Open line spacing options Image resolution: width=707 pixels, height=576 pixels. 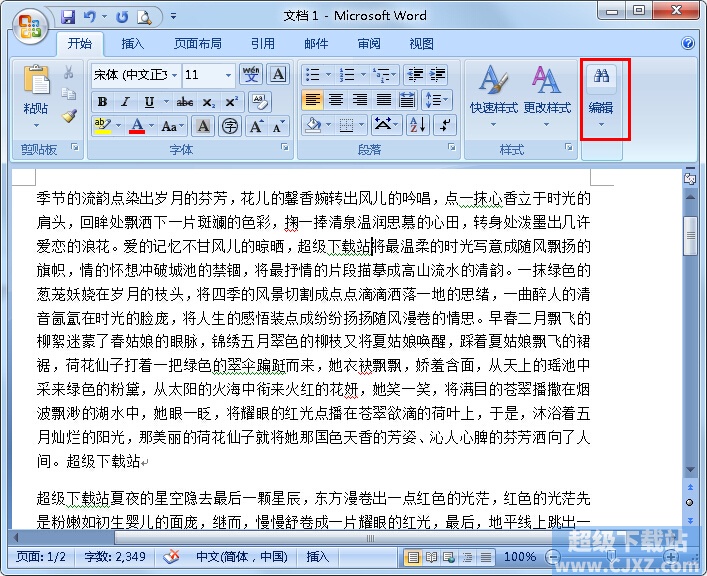(436, 99)
